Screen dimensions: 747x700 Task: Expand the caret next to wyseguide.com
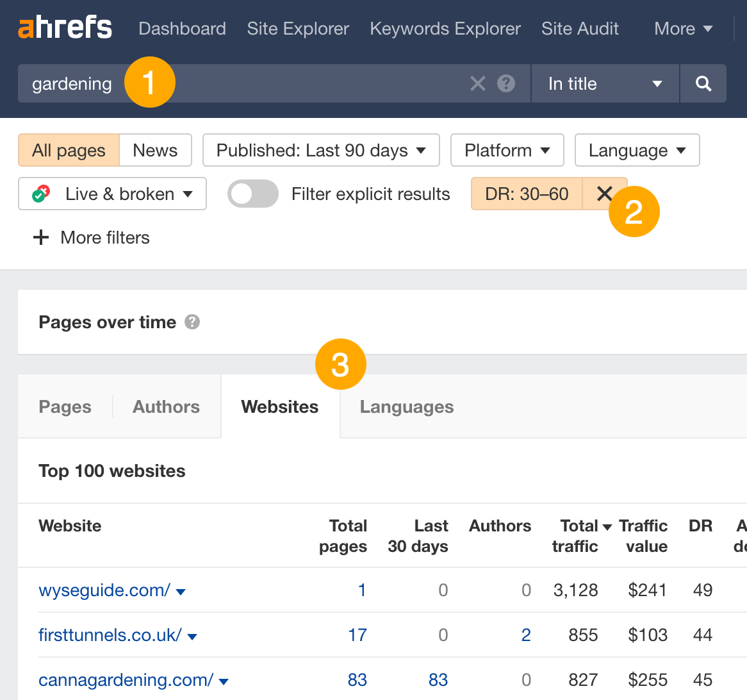point(181,592)
